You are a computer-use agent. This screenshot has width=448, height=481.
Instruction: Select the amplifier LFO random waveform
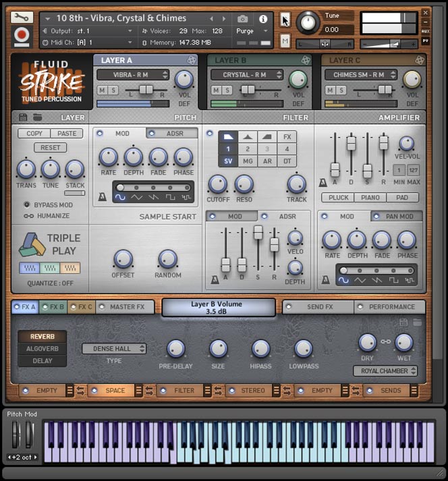point(410,281)
